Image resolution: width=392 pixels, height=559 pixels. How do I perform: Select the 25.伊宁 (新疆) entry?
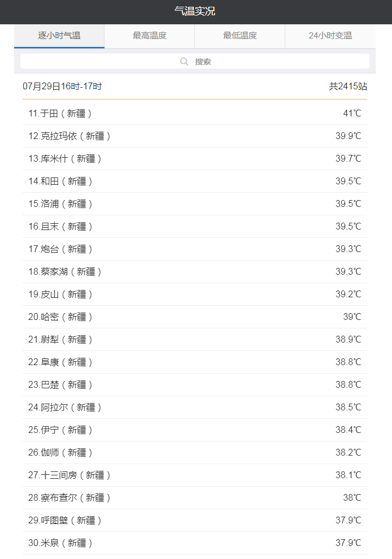(60, 430)
